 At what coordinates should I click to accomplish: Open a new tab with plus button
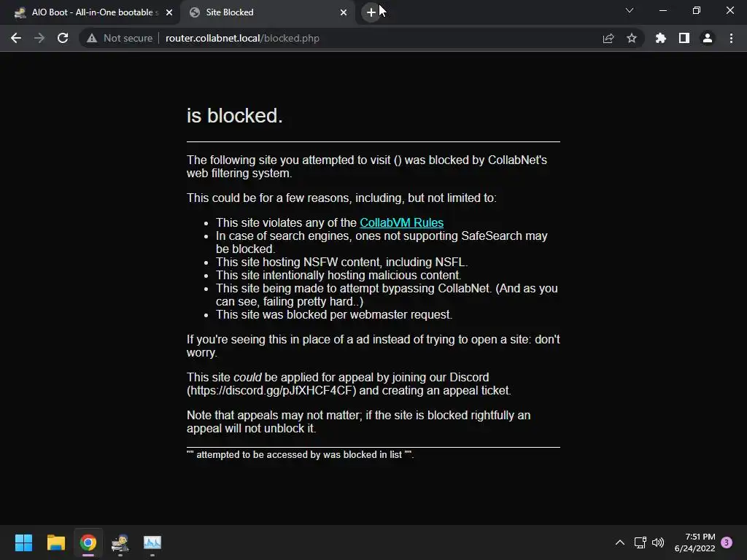click(x=371, y=12)
